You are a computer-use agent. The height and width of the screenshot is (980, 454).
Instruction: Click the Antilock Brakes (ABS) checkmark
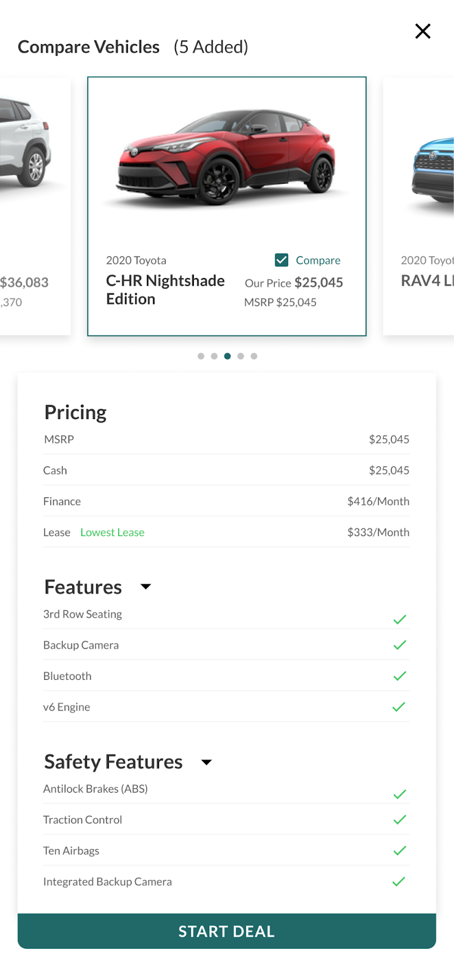(400, 794)
